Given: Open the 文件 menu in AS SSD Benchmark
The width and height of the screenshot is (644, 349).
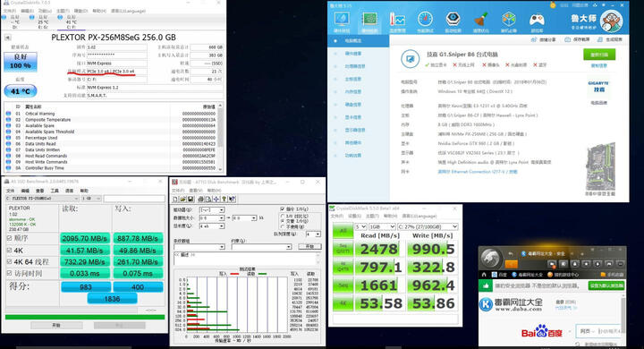Looking at the screenshot, I should (11, 191).
